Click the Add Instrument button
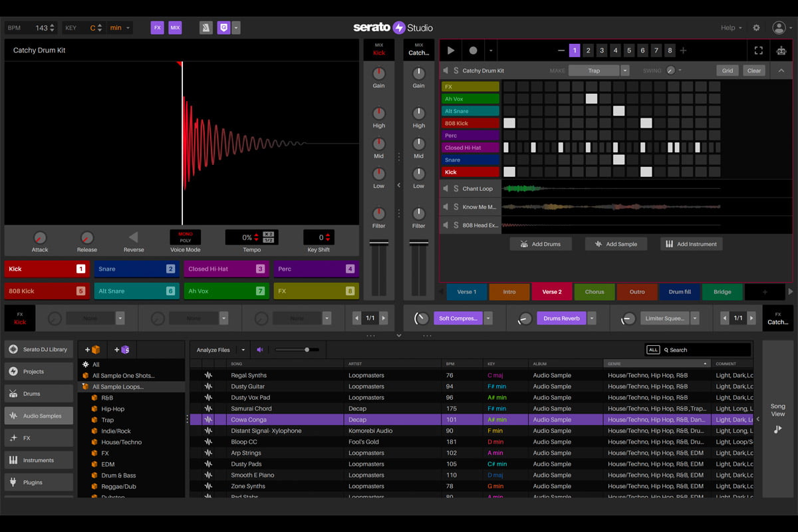 (x=692, y=244)
